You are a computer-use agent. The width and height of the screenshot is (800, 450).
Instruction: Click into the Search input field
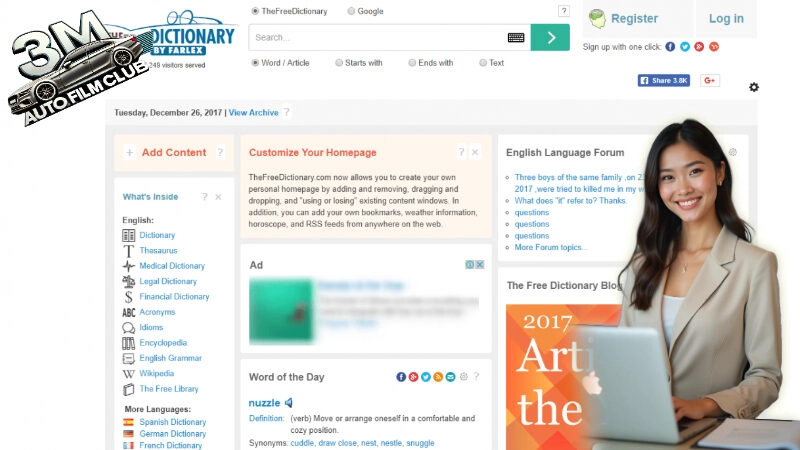[x=378, y=37]
